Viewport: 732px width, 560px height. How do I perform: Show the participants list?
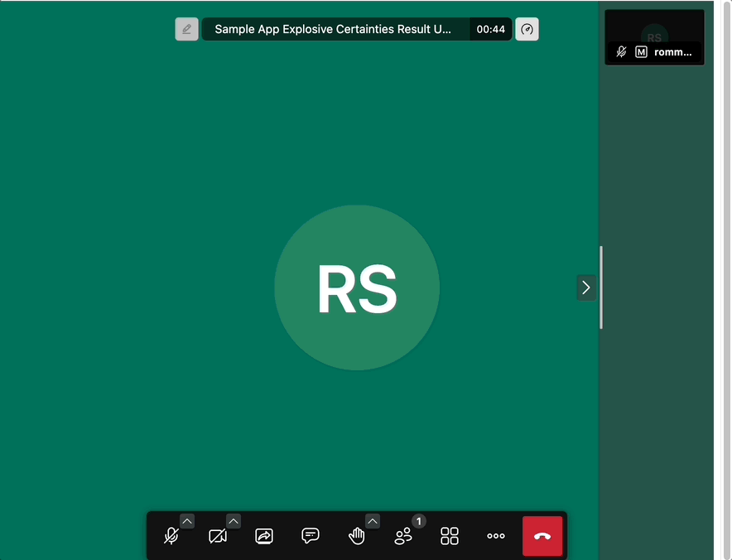403,536
